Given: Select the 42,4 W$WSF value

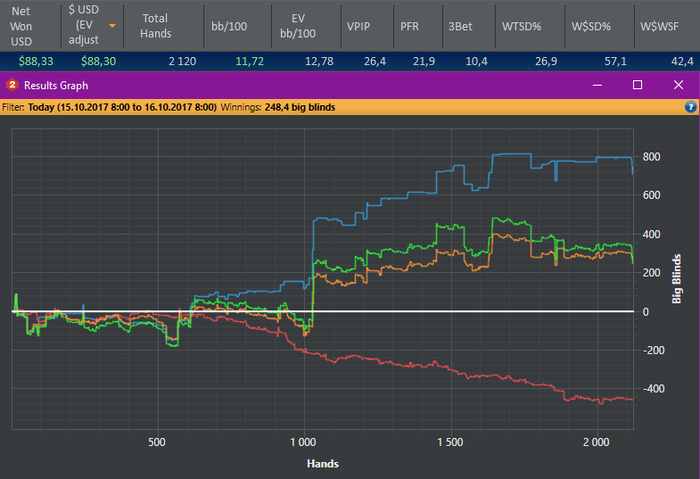Looking at the screenshot, I should [x=682, y=61].
